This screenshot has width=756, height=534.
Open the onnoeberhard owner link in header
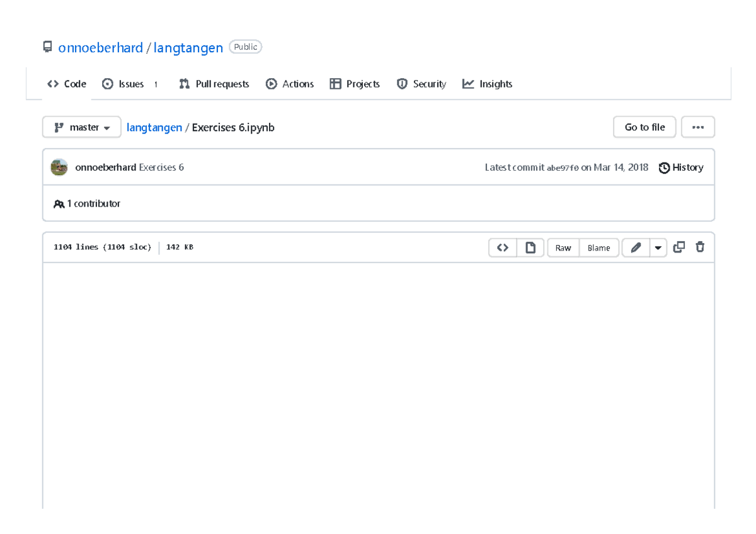[100, 48]
